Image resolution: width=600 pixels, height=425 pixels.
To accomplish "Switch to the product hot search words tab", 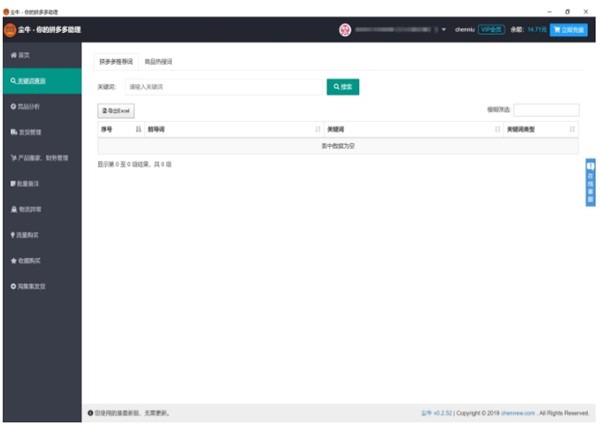I will point(158,62).
